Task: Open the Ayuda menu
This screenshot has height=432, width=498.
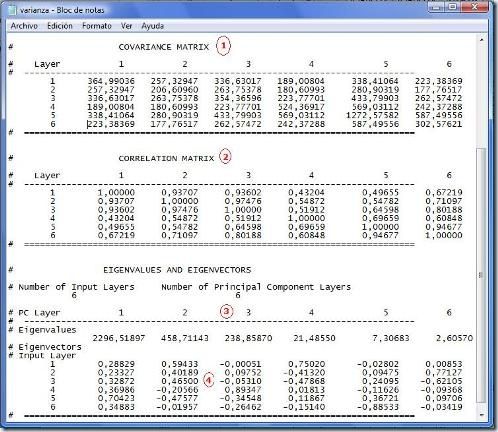Action: (152, 26)
